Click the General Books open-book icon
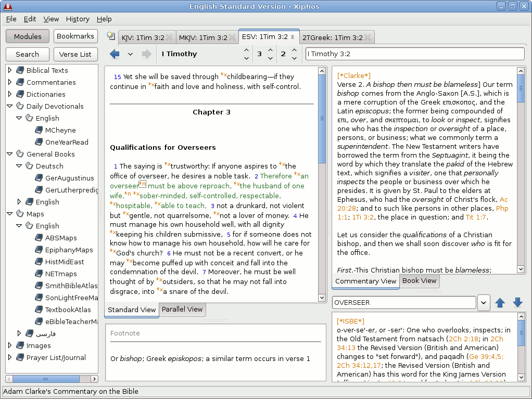The image size is (532, 399). (20, 154)
